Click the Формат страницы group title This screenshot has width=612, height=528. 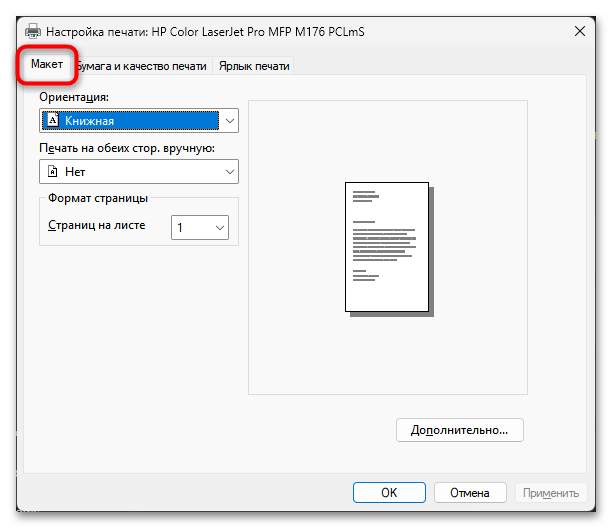click(98, 198)
